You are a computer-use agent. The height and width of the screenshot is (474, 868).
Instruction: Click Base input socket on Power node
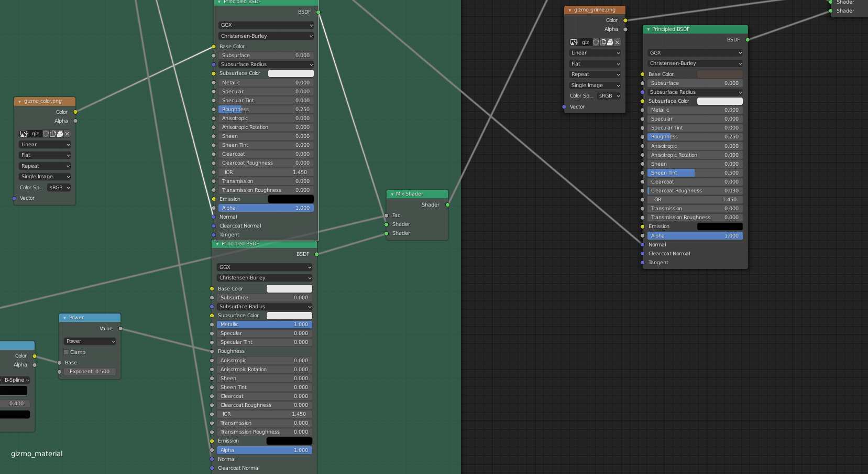[59, 363]
